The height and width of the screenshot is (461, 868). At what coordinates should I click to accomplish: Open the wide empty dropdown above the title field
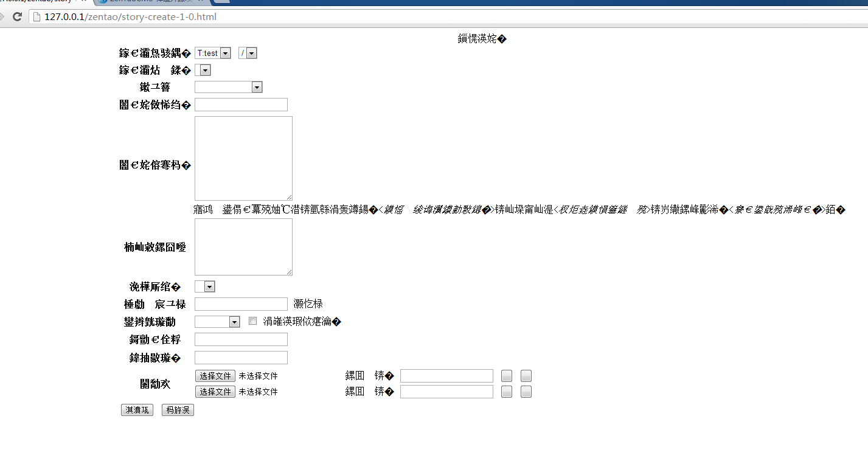pos(229,87)
